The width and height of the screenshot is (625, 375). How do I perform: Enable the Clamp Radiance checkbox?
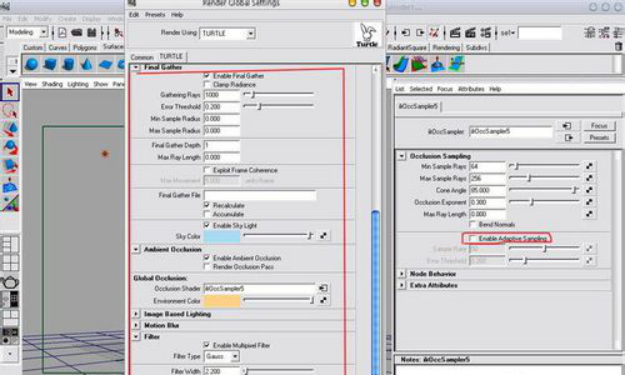[206, 84]
